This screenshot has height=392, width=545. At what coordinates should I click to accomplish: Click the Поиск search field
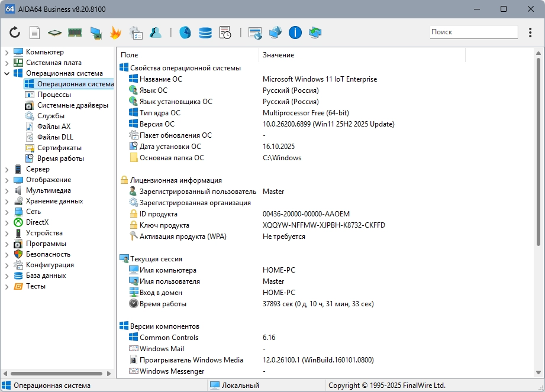473,32
